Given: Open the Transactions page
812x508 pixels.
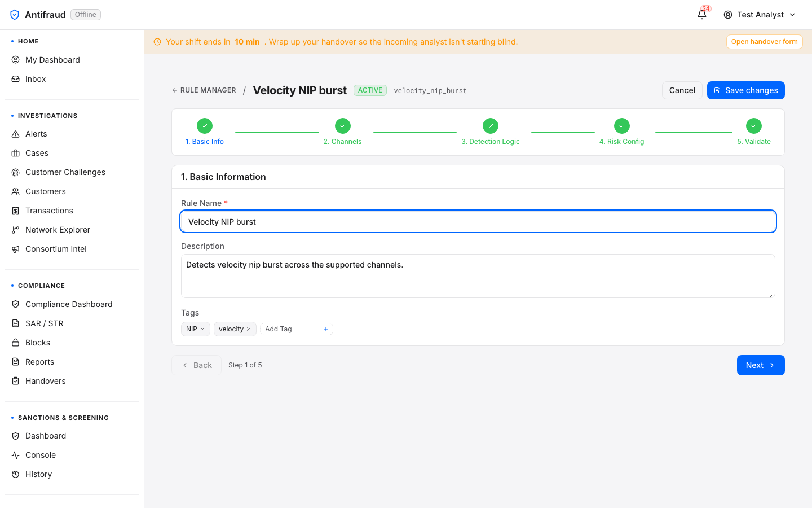Looking at the screenshot, I should coord(72,211).
